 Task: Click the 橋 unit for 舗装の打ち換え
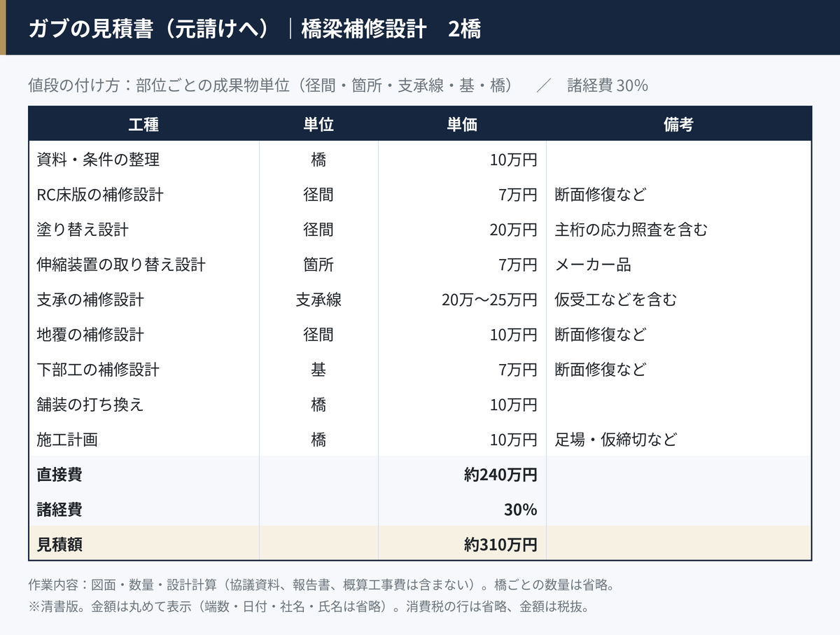tap(318, 405)
